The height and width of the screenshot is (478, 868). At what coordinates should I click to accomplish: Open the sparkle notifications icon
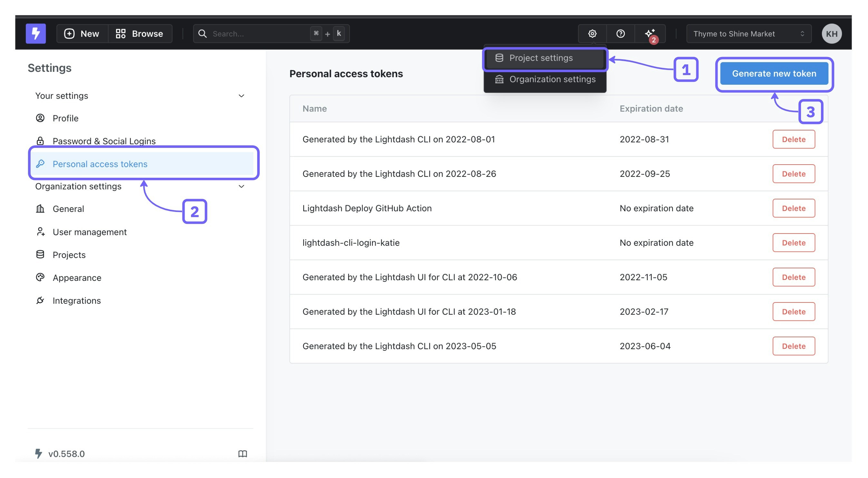coord(650,34)
